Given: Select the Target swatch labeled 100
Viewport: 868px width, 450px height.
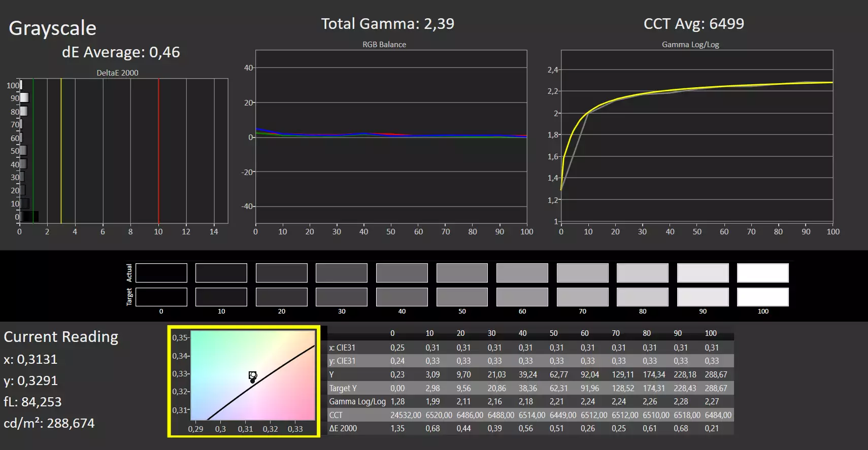Looking at the screenshot, I should pyautogui.click(x=763, y=297).
